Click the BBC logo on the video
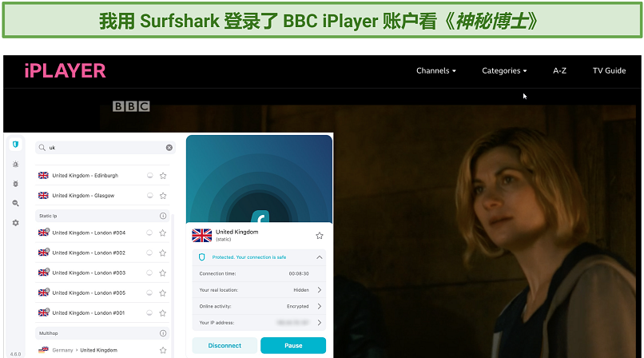This screenshot has width=644, height=358. tap(131, 106)
